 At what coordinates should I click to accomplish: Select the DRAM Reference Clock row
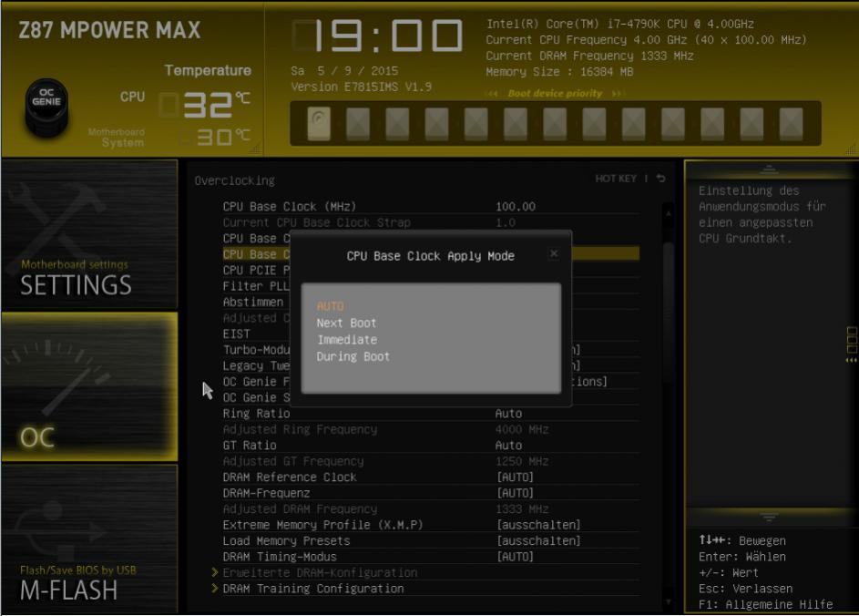point(431,477)
